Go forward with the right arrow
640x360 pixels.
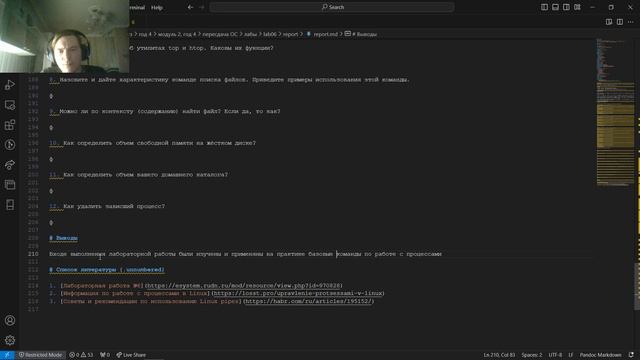coord(202,7)
